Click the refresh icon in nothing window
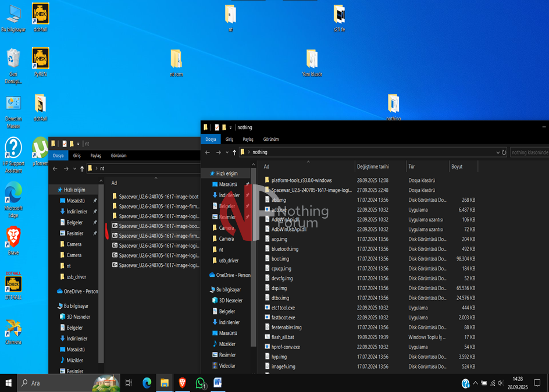Image resolution: width=549 pixels, height=392 pixels. (x=504, y=152)
